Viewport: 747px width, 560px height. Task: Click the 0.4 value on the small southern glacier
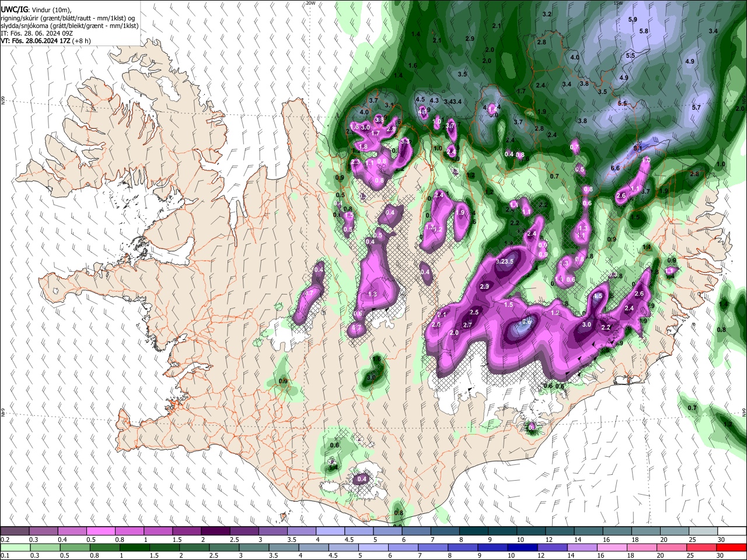362,479
